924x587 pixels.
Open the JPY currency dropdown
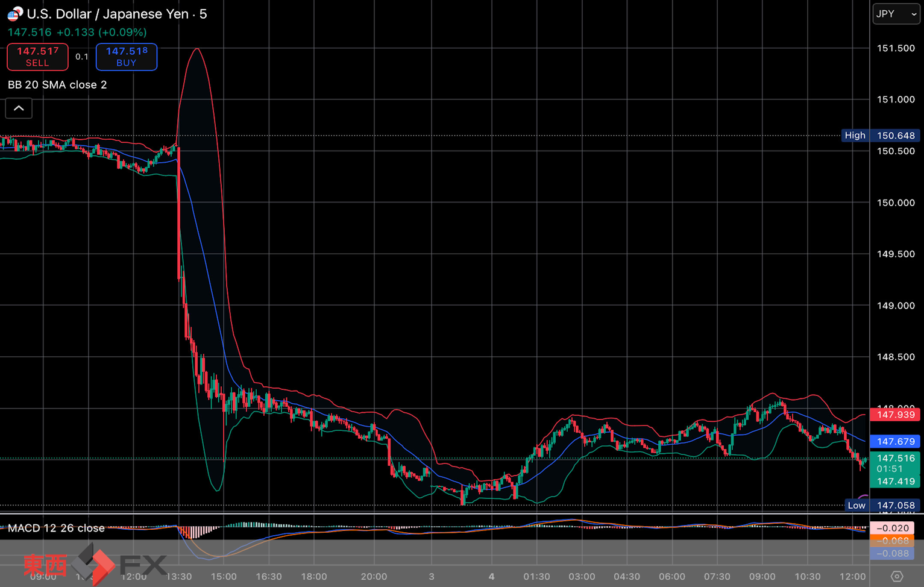[x=896, y=14]
